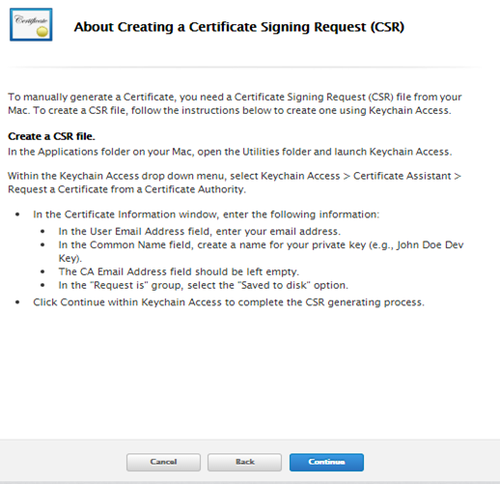Click the sentence about opening the Utilities folder

pos(230,152)
